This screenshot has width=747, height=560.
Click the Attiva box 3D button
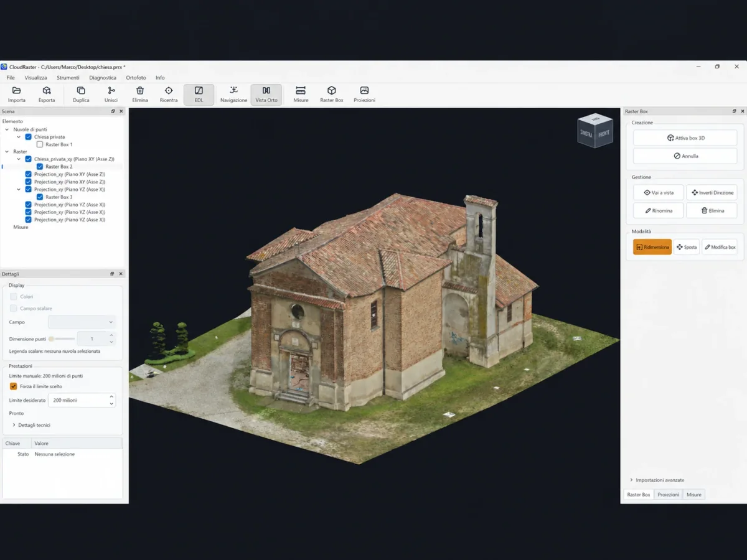click(685, 138)
